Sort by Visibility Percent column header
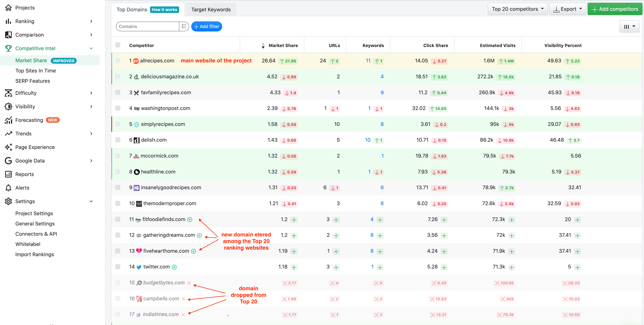Screen dimensions: 644x325 tap(563, 45)
